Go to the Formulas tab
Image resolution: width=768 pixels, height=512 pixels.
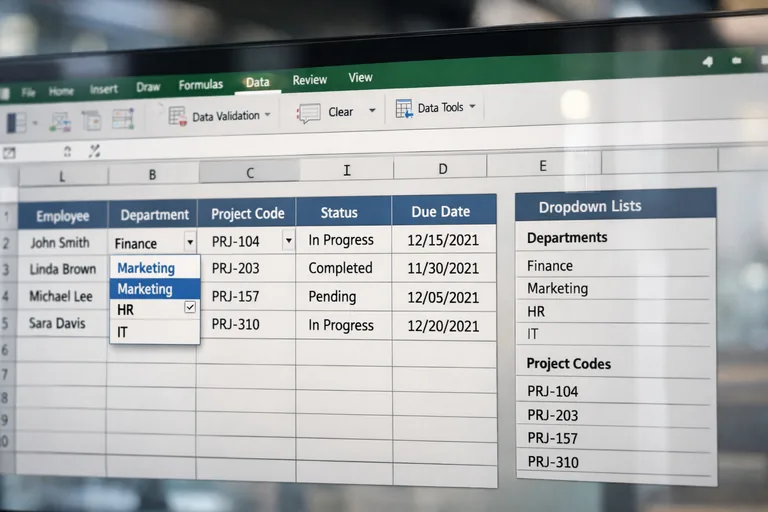click(x=201, y=85)
